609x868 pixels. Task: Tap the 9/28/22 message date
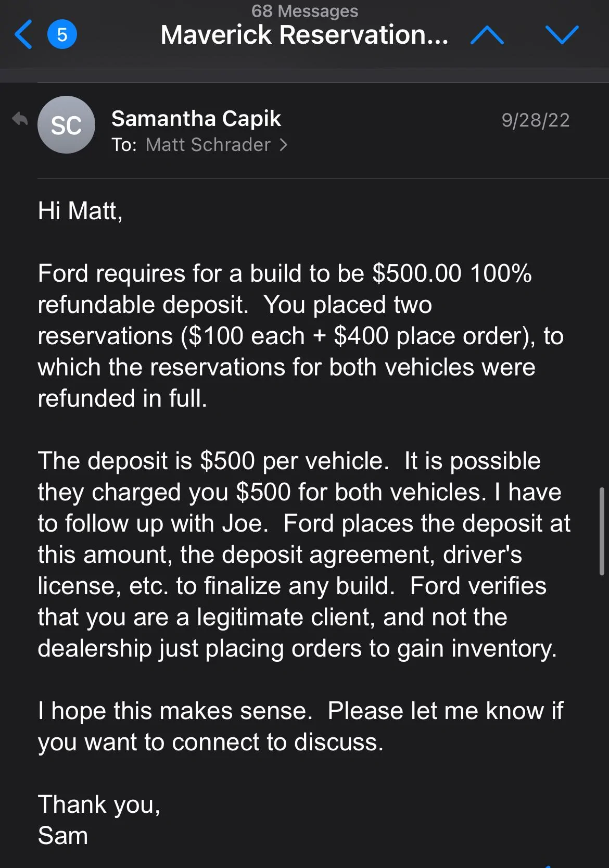[x=536, y=120]
